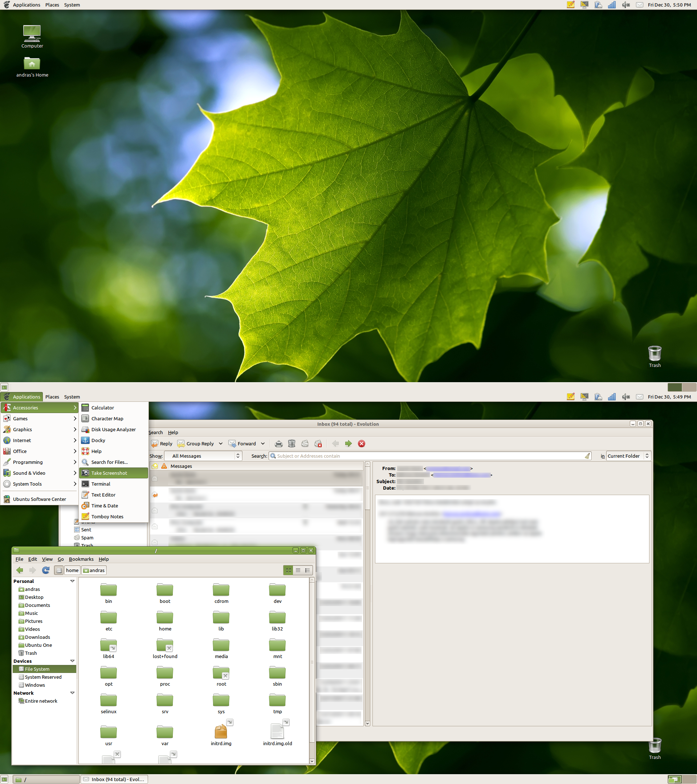Click the red cancel icon in Evolution toolbar
697x784 pixels.
coord(361,444)
